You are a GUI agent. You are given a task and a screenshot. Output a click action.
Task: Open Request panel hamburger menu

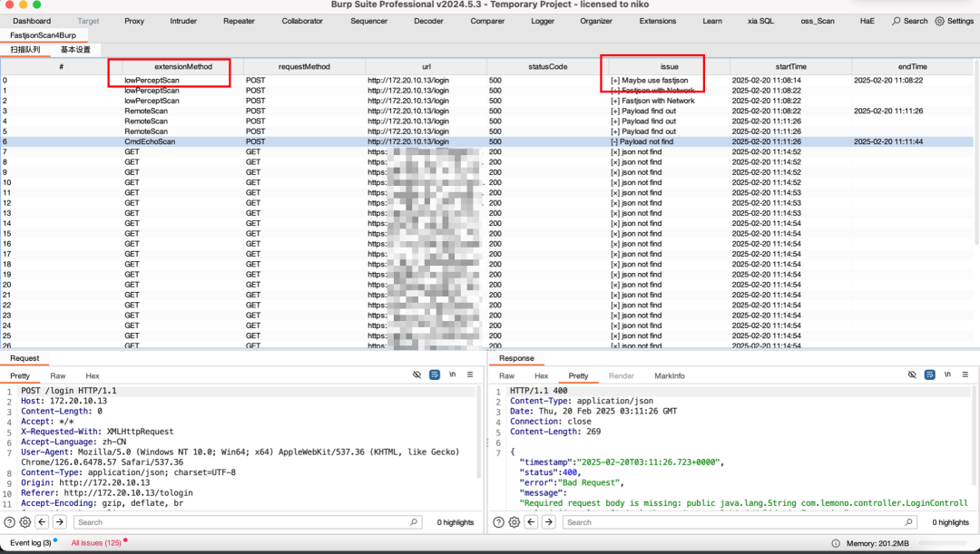click(470, 374)
